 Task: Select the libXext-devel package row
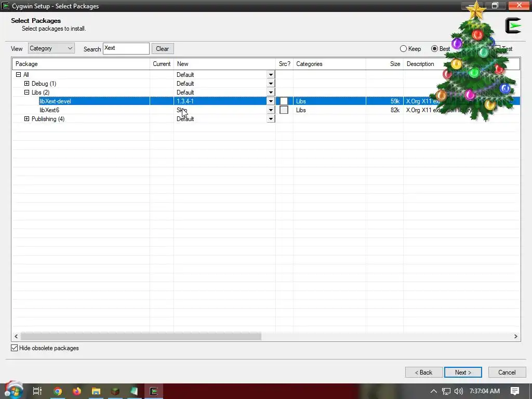point(266,101)
